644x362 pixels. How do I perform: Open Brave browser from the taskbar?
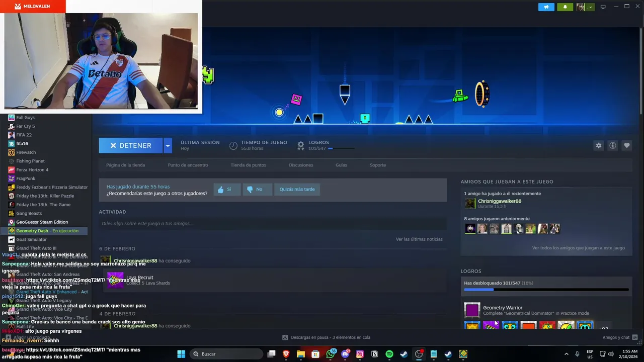tap(286, 354)
